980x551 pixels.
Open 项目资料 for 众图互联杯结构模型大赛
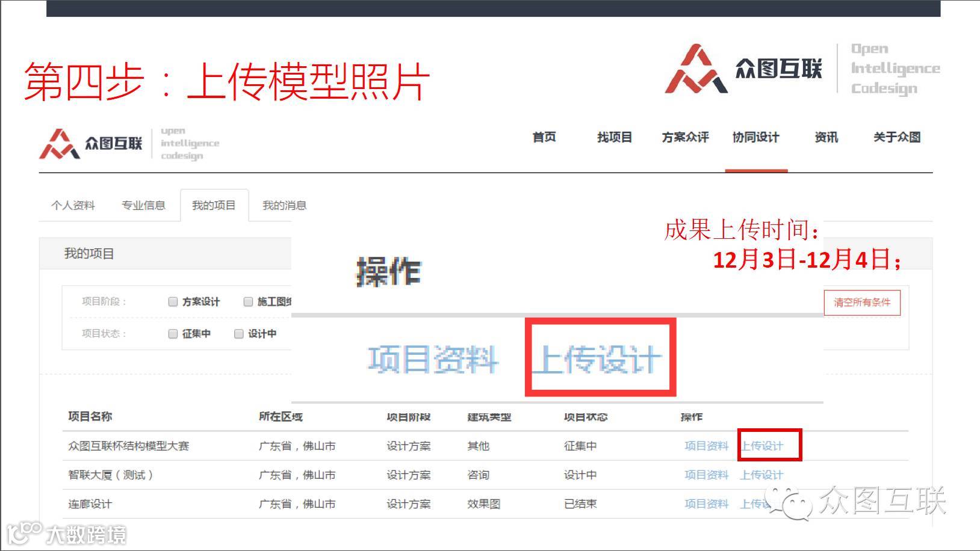point(706,446)
